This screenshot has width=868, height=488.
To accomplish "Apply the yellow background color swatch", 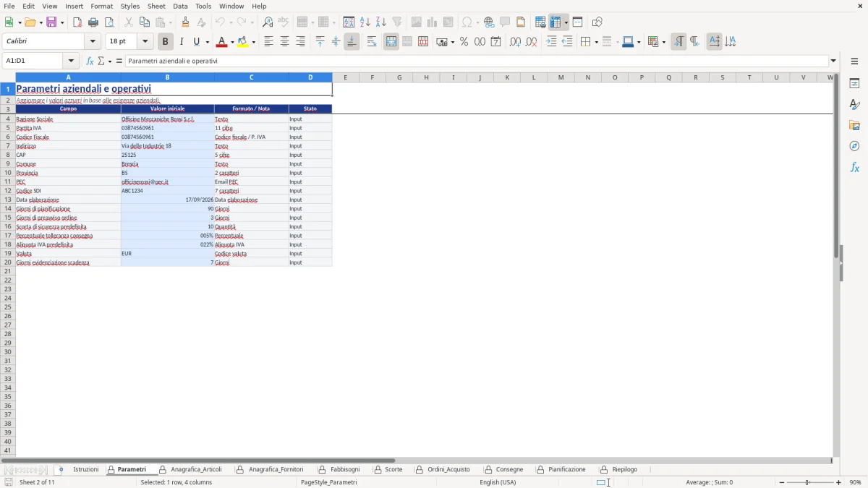I will pyautogui.click(x=243, y=42).
